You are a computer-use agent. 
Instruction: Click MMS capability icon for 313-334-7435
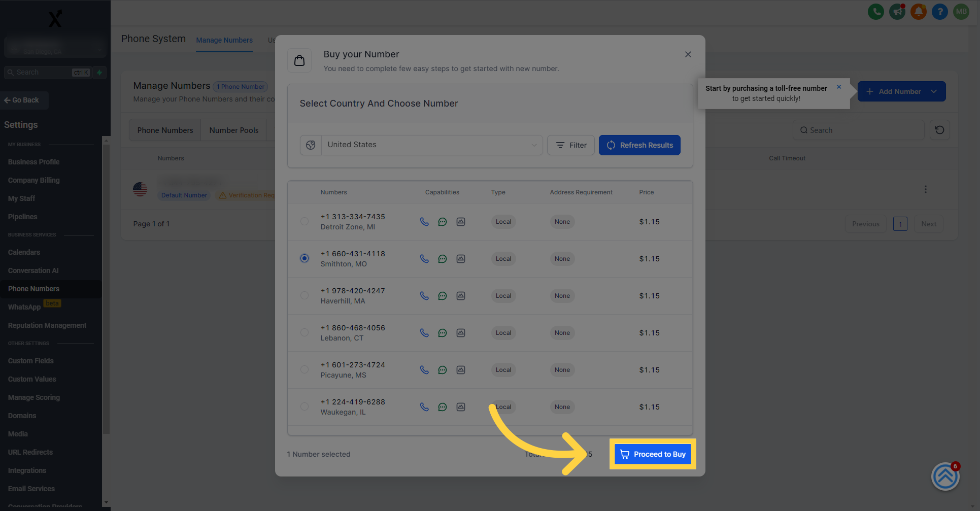pyautogui.click(x=461, y=222)
